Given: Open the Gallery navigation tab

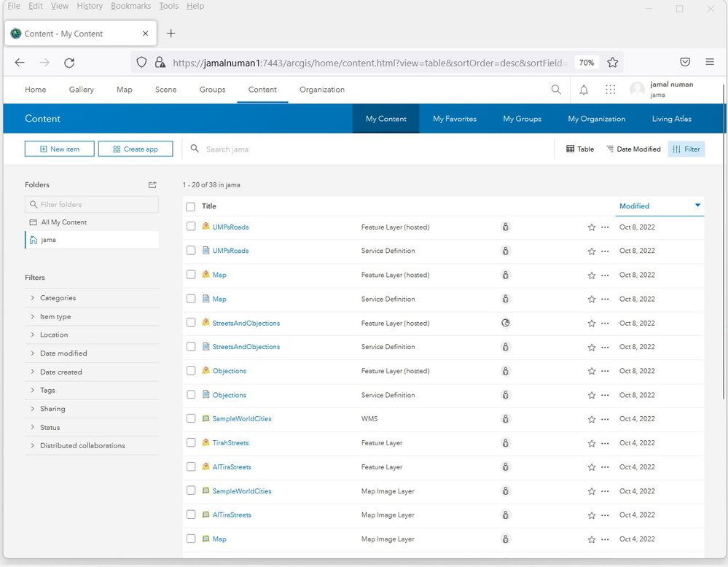Looking at the screenshot, I should (x=81, y=90).
